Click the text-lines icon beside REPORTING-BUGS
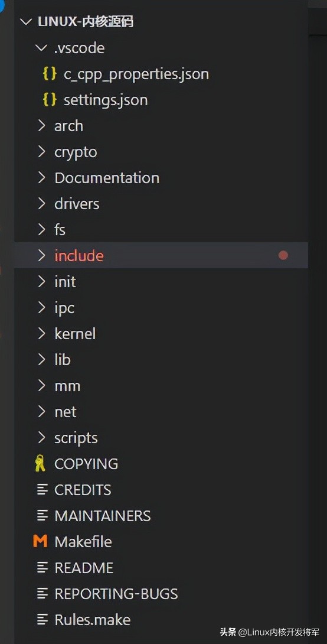The height and width of the screenshot is (644, 327). [42, 594]
